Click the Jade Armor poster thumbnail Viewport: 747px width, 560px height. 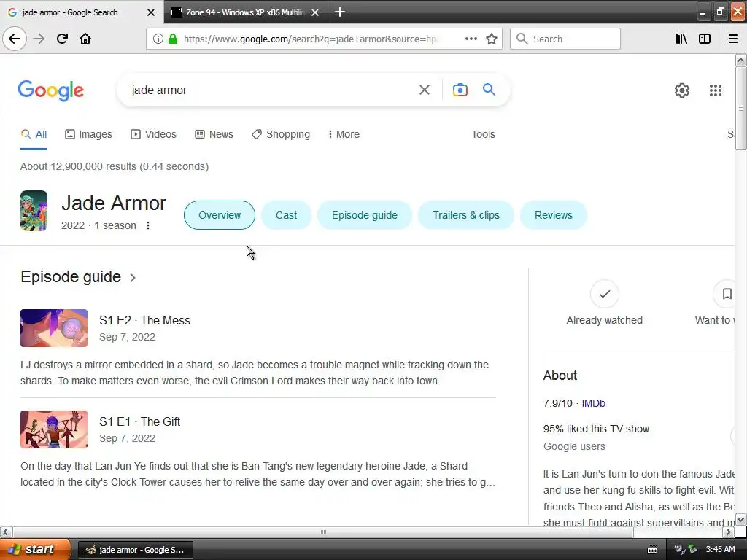click(x=34, y=211)
